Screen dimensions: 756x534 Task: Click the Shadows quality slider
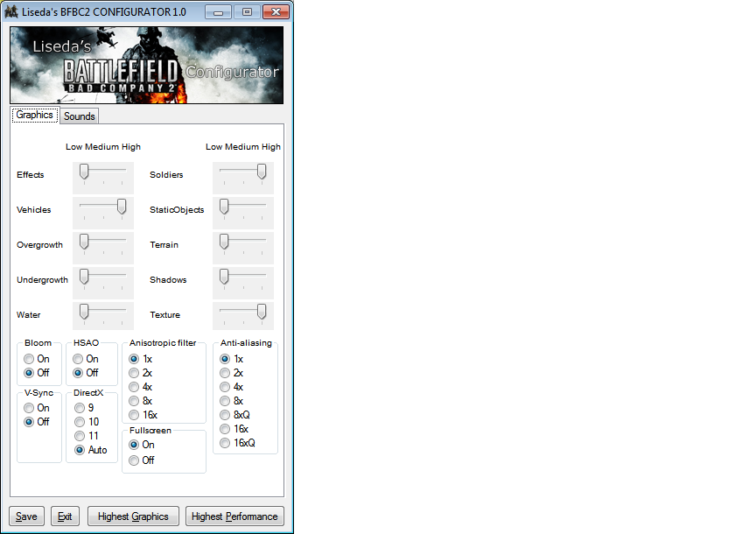[x=243, y=283]
